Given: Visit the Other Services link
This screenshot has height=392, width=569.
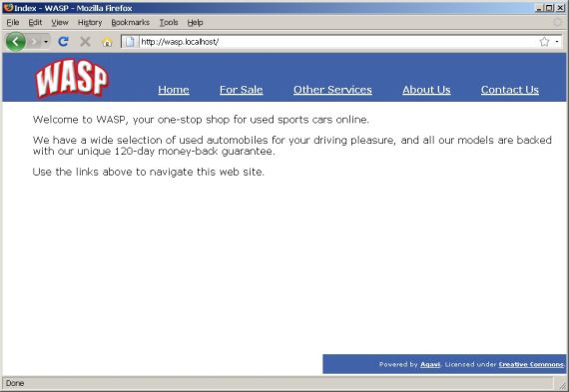Looking at the screenshot, I should pos(332,90).
